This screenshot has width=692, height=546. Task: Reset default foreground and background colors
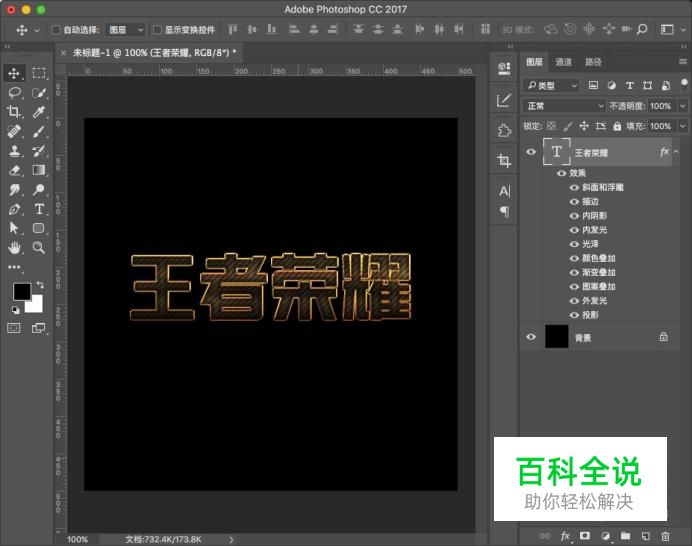pyautogui.click(x=16, y=310)
